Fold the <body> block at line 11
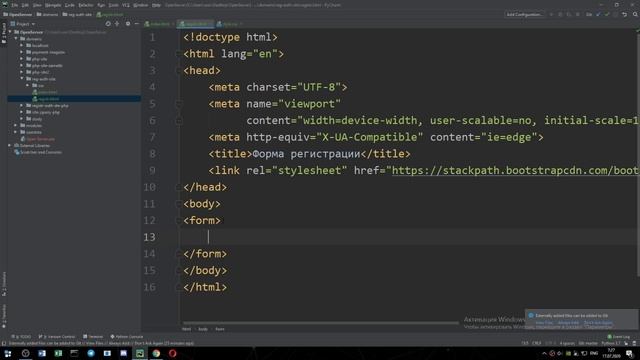This screenshot has width=640, height=360. [x=178, y=204]
